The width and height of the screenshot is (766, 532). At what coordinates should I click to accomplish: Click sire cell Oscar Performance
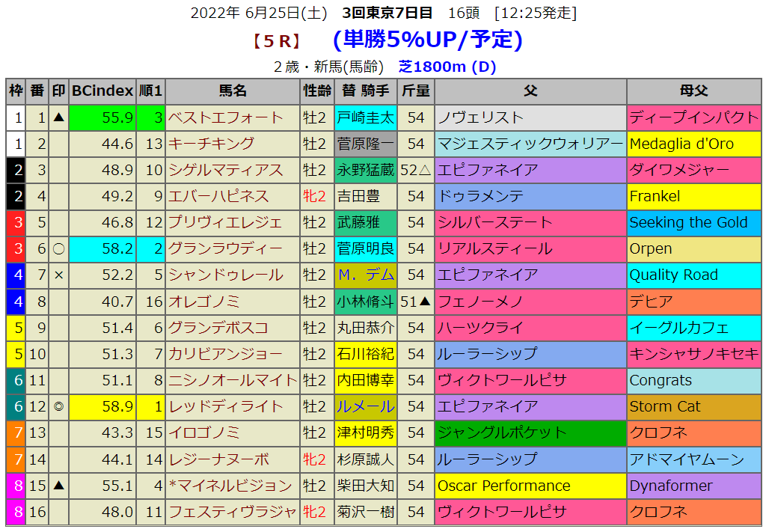point(503,486)
